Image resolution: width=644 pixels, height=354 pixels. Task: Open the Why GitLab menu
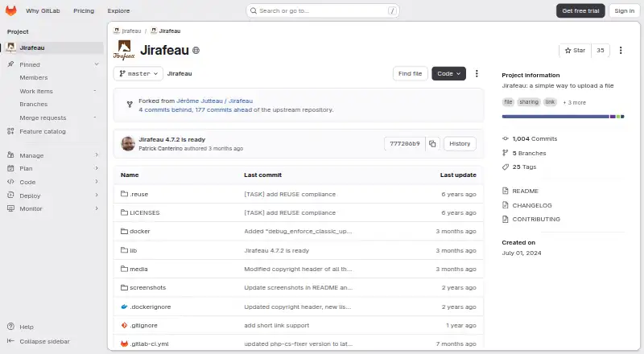pyautogui.click(x=43, y=10)
